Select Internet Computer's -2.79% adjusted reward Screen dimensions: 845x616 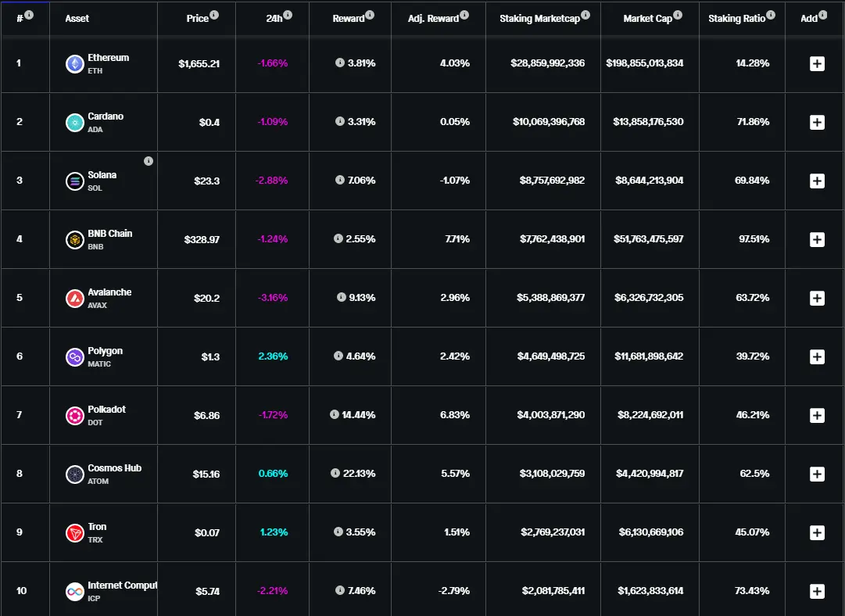pos(453,591)
